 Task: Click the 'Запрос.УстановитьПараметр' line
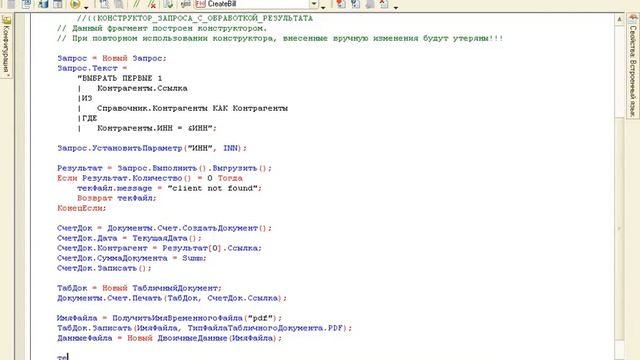[x=152, y=148]
